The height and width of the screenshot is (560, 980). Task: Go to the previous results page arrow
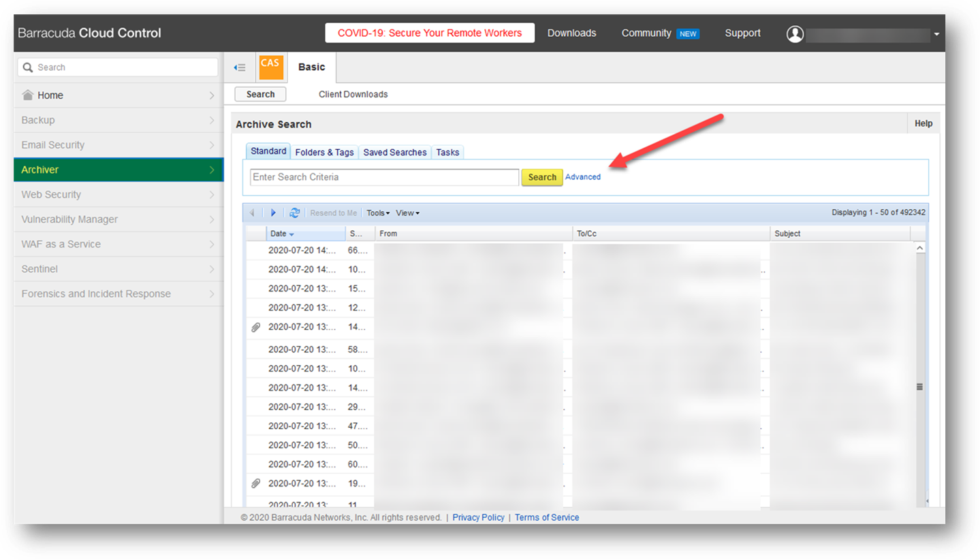(x=252, y=213)
